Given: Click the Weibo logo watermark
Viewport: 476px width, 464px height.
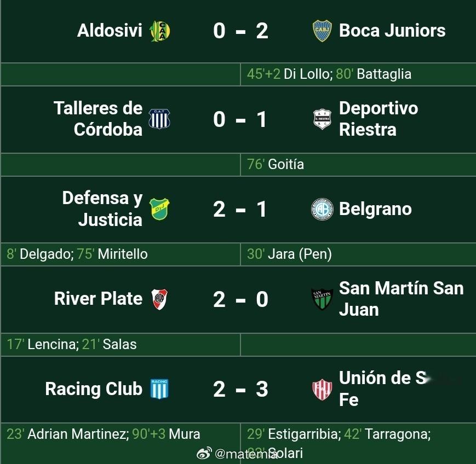Looking at the screenshot, I should [x=204, y=454].
